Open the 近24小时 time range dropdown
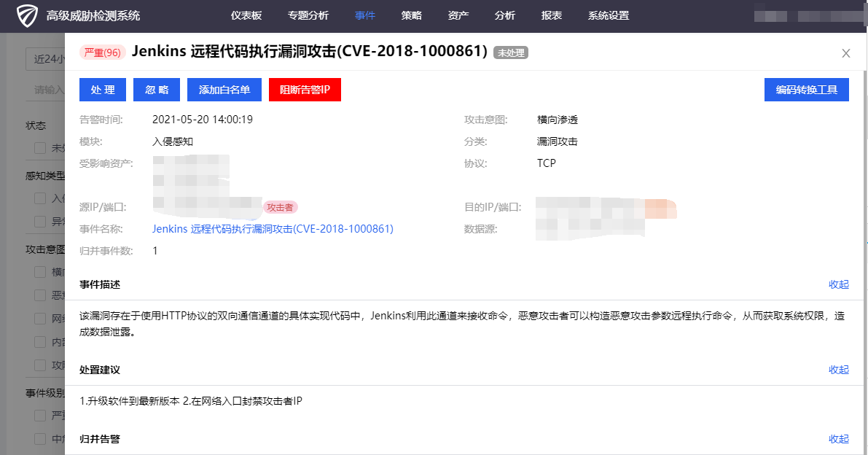 (45, 58)
